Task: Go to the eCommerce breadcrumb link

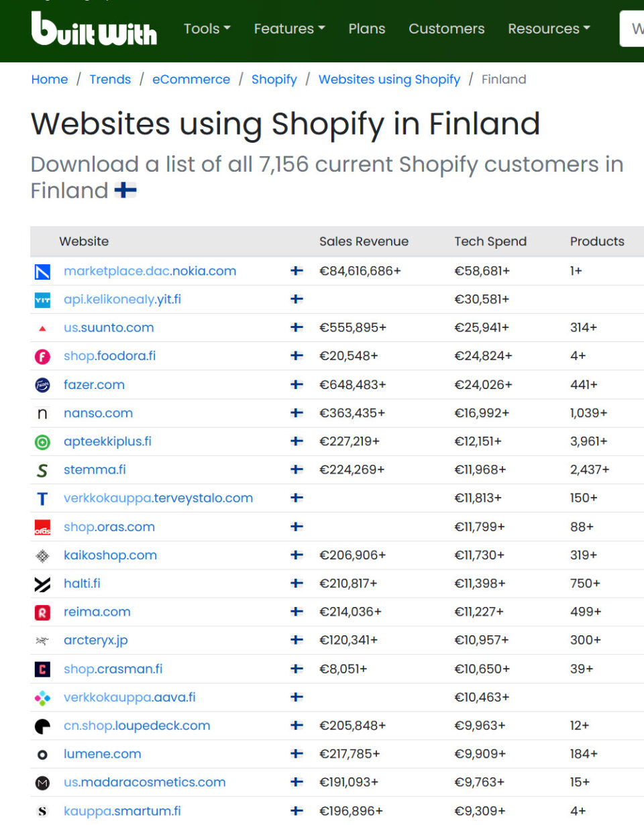Action: click(191, 79)
